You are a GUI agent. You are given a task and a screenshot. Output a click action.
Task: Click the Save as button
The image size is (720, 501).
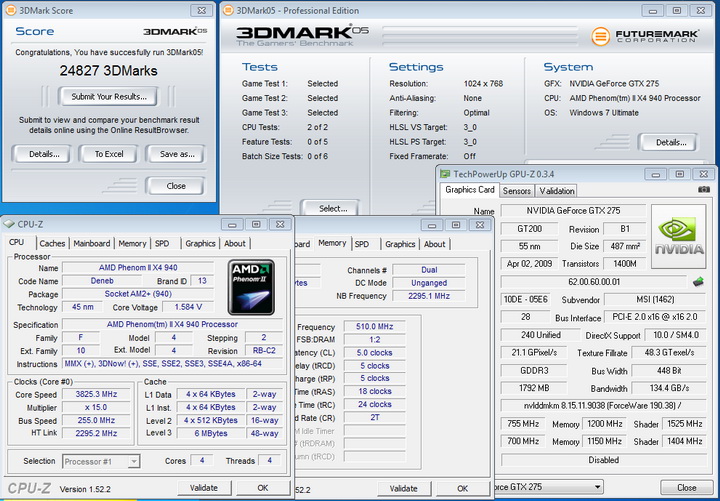click(x=177, y=154)
